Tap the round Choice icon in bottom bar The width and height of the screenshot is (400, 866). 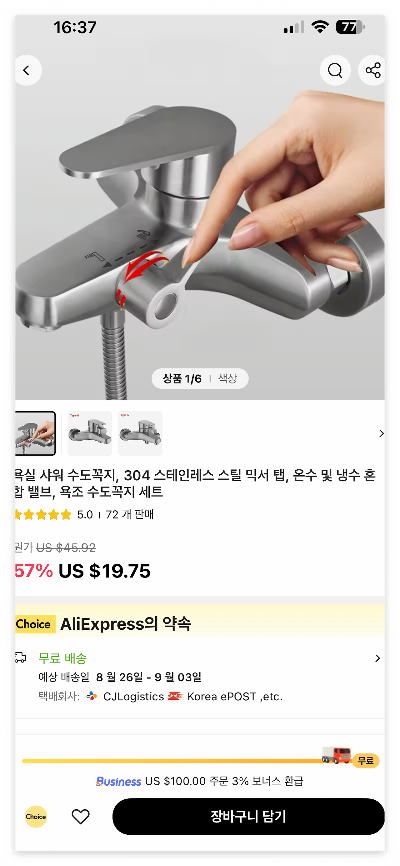point(36,816)
